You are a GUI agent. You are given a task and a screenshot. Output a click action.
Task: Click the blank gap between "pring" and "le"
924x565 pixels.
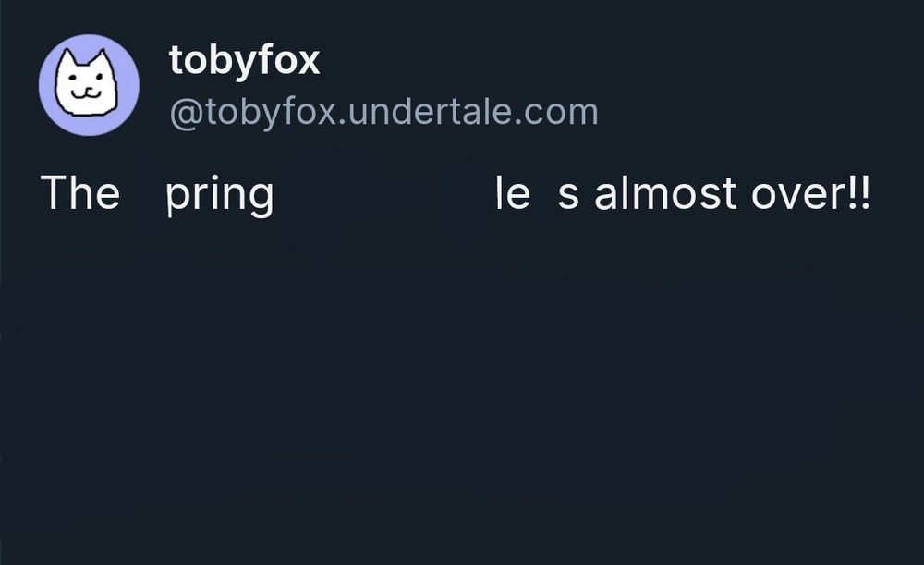(x=384, y=193)
